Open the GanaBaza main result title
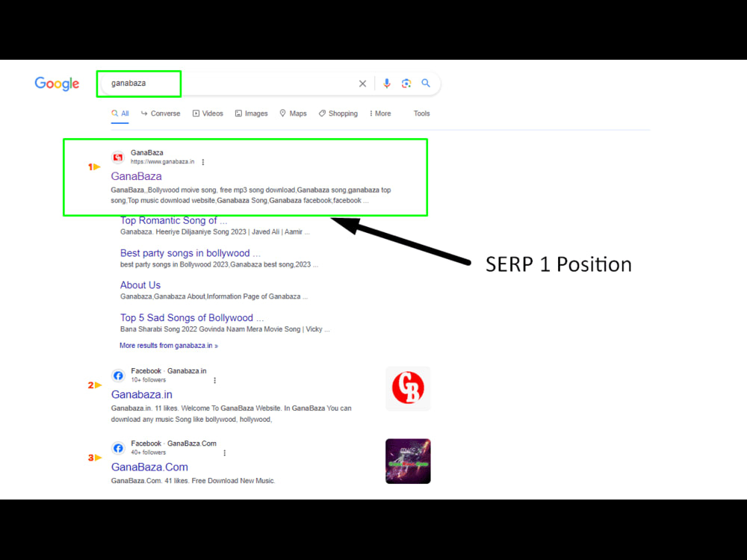 pos(136,176)
